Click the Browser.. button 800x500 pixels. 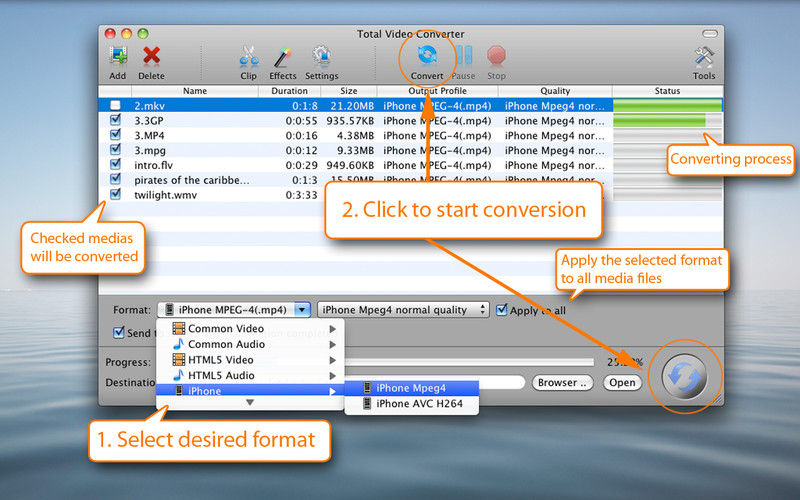coord(562,383)
